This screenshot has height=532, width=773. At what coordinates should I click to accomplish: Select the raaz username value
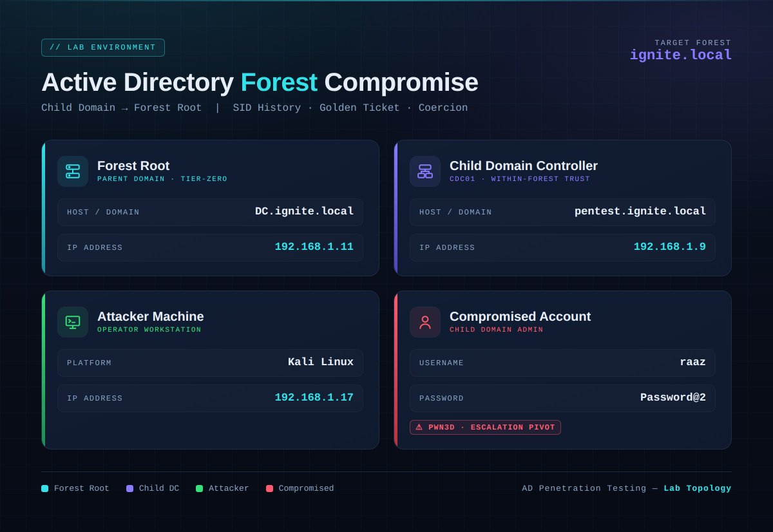[x=692, y=362]
